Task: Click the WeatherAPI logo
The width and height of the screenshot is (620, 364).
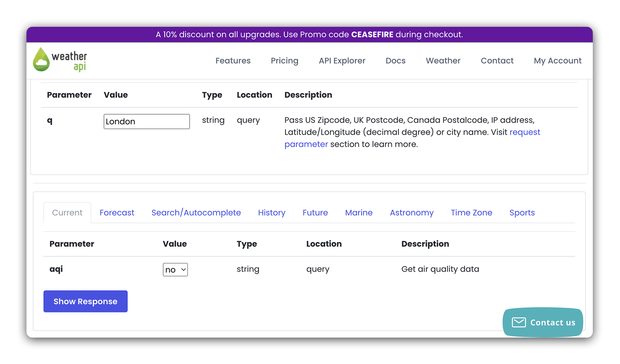Action: 60,60
